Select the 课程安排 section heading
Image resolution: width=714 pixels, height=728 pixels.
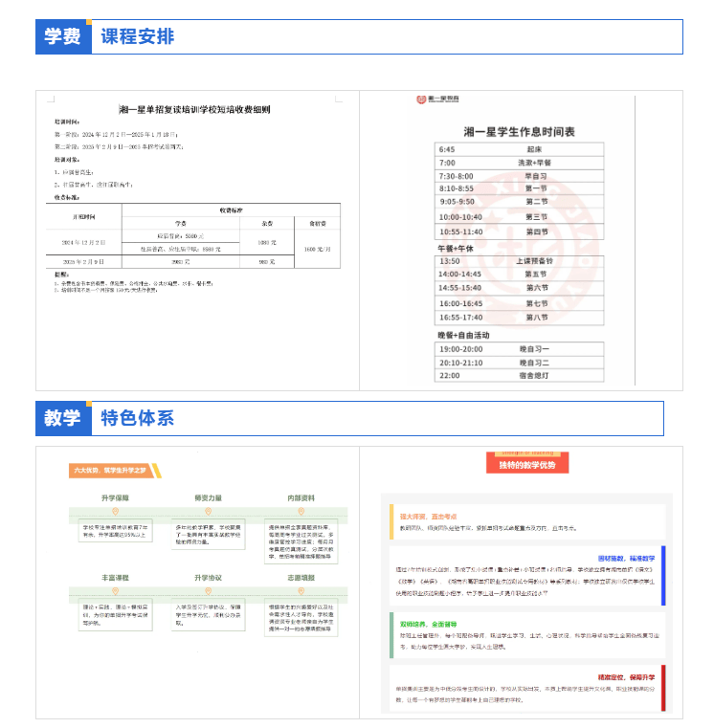point(138,36)
